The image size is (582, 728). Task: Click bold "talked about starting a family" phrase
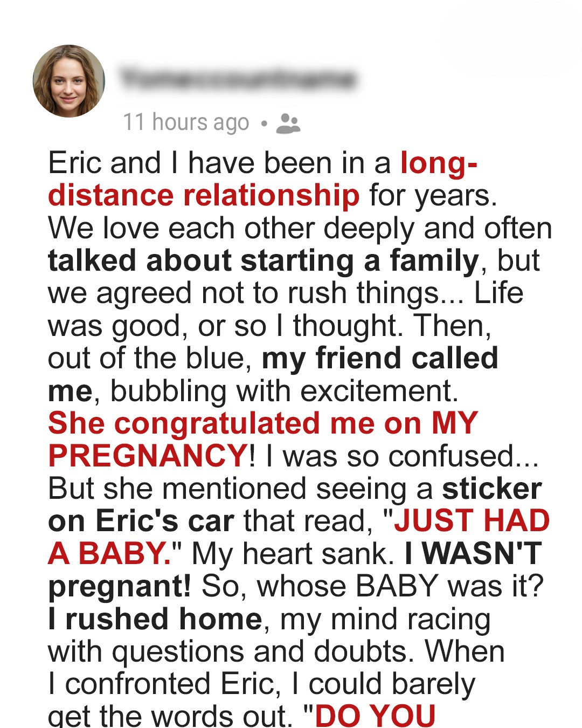click(263, 261)
